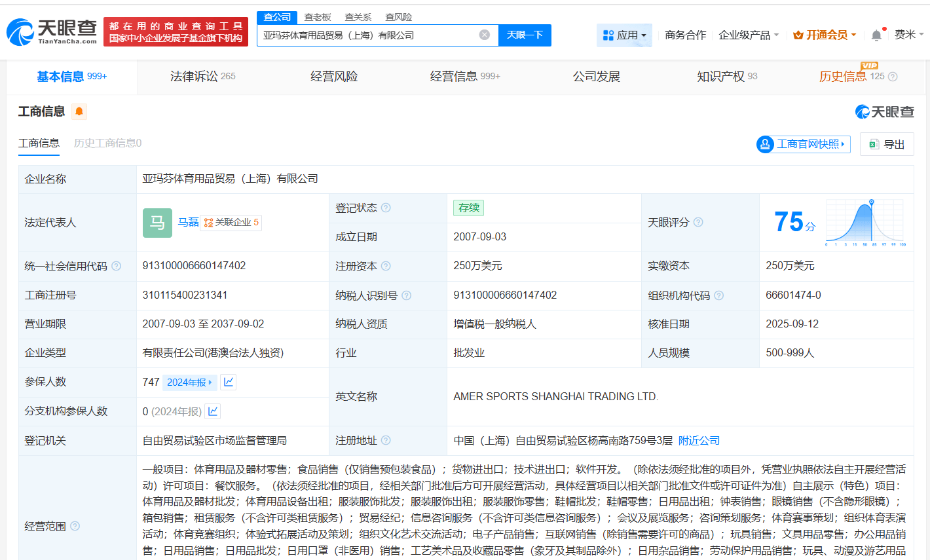
Task: Open the 应用 dropdown
Action: 624,34
